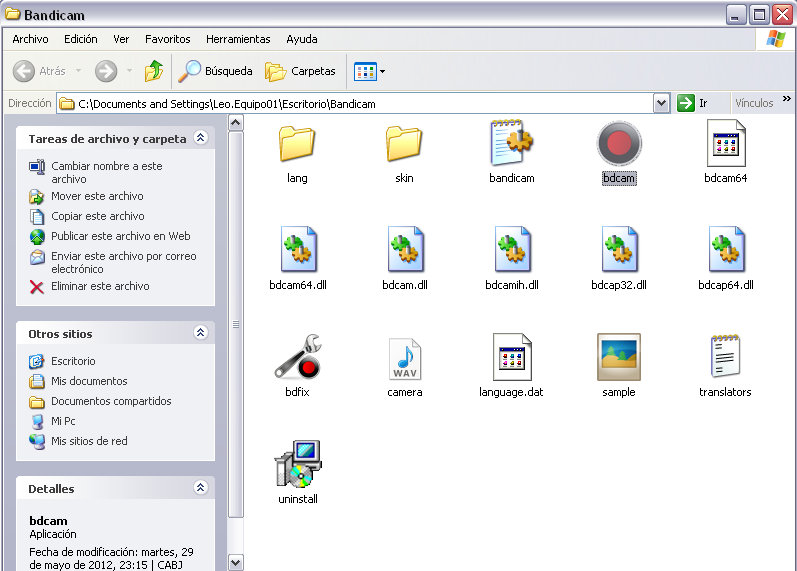Viewport: 797px width, 571px height.
Task: Expand the address bar dropdown arrow
Action: click(661, 103)
